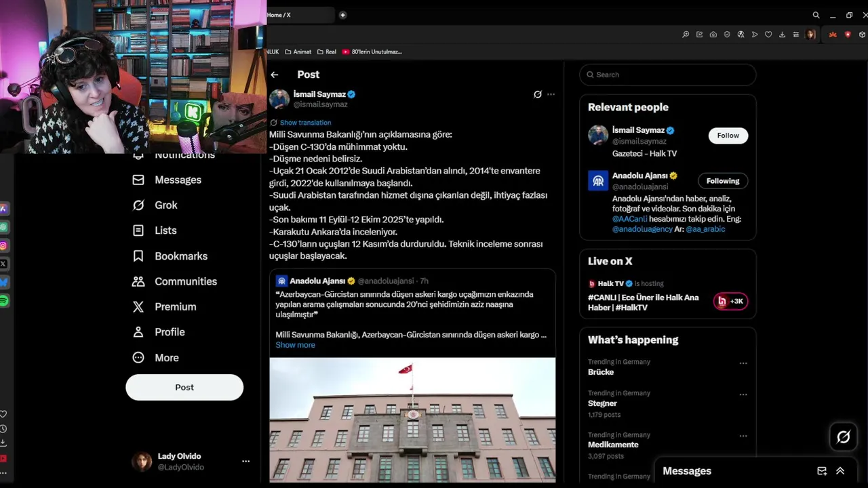Open the Brücke trending topic
The height and width of the screenshot is (488, 868).
(601, 372)
